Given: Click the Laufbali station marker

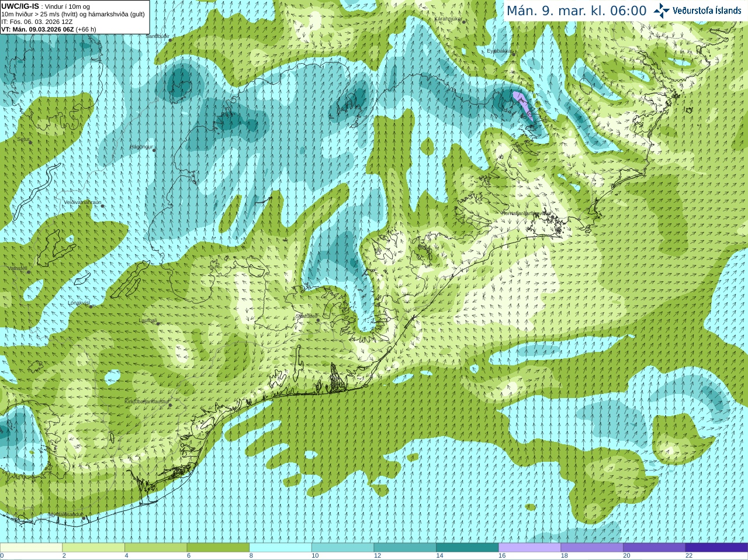Looking at the screenshot, I should pos(158,324).
